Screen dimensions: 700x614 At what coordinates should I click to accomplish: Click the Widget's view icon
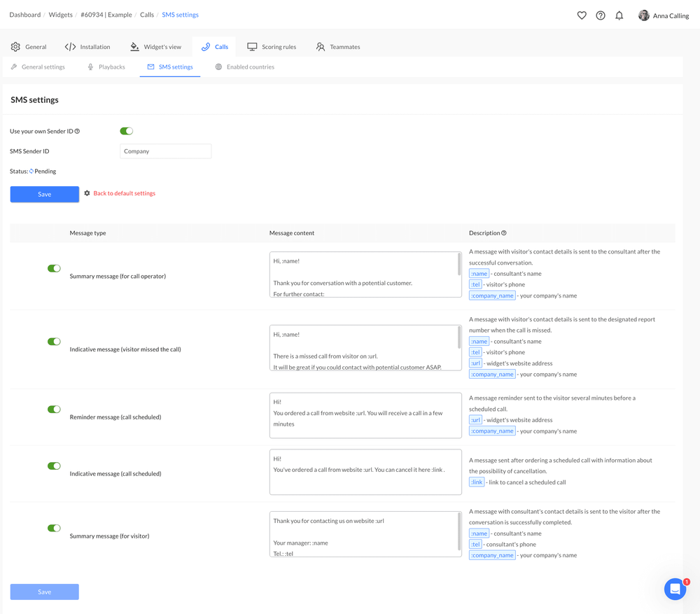click(x=134, y=46)
